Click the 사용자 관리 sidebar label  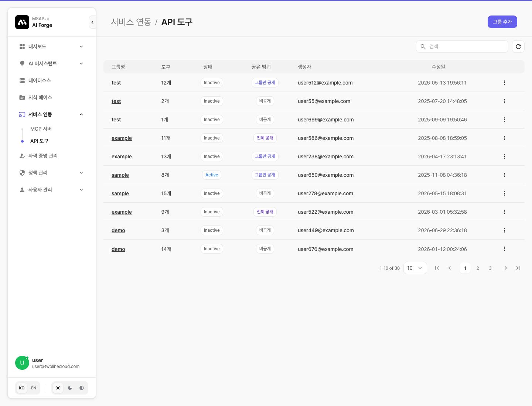[x=40, y=190]
